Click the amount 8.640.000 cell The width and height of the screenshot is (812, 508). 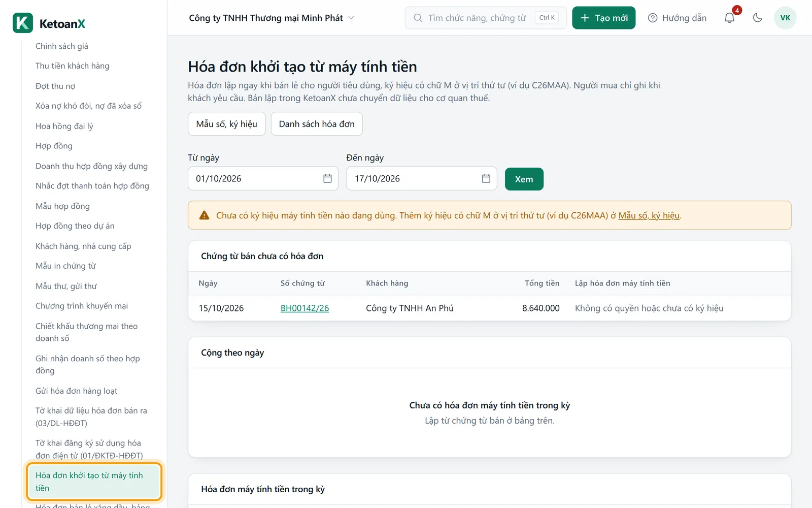pyautogui.click(x=540, y=308)
